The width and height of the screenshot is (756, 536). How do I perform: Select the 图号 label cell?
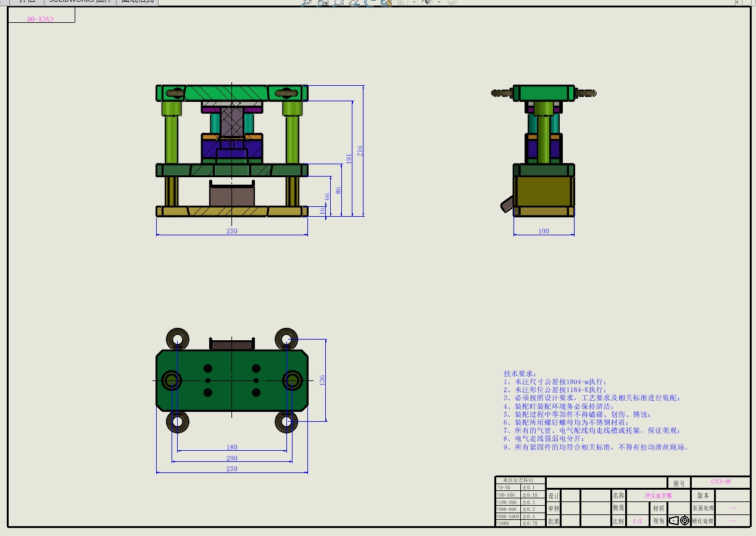[x=679, y=484]
